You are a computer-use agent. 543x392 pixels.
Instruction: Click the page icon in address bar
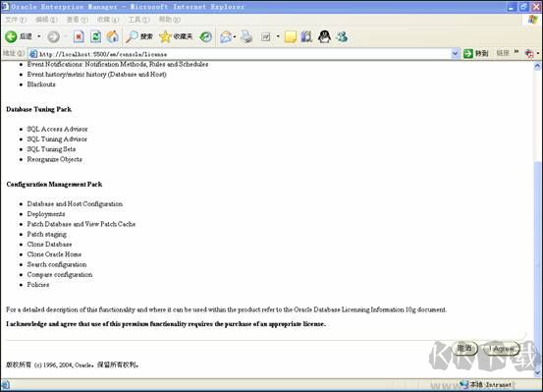(33, 54)
